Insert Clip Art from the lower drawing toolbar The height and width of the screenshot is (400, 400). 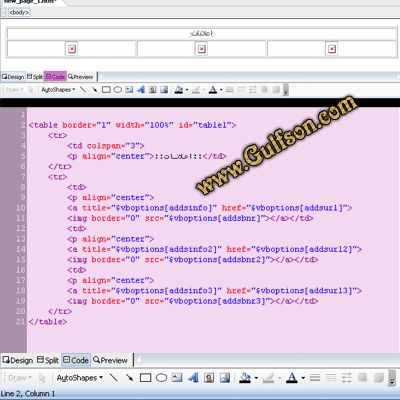pos(209,377)
